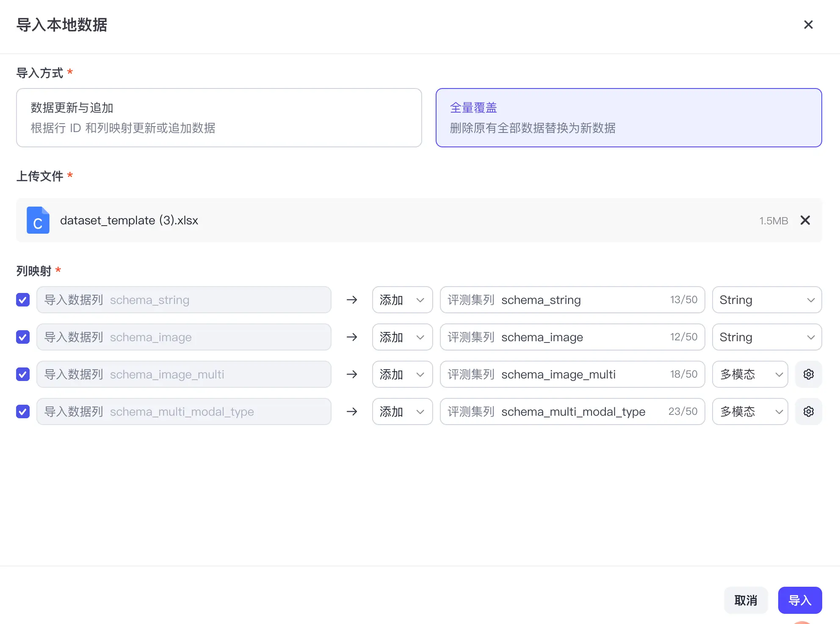Open 多模态 type dropdown for schema_multi_modal_type
The image size is (840, 624).
point(750,411)
